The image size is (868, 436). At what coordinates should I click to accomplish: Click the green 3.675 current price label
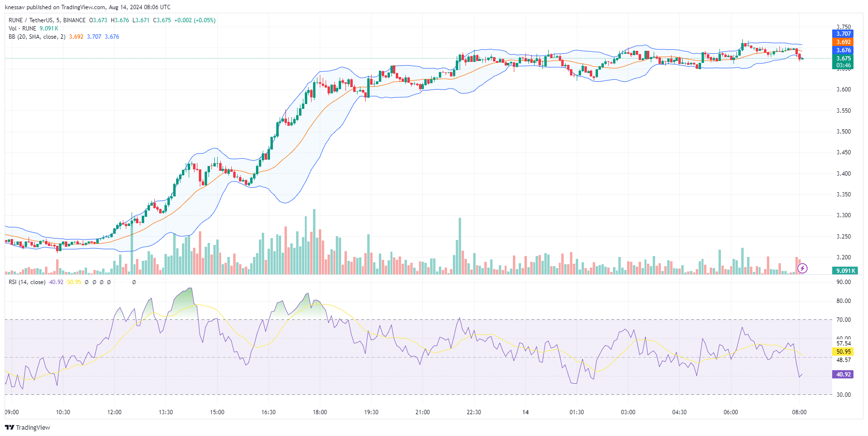pyautogui.click(x=843, y=59)
